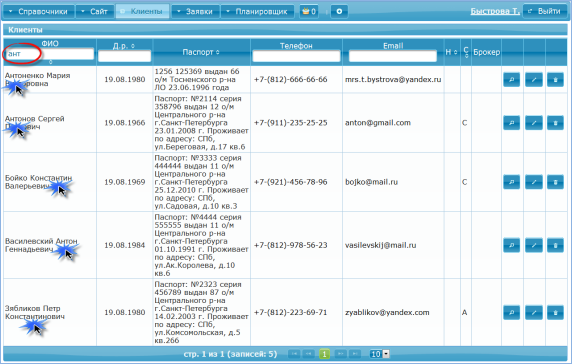Edit the Бойко Константин record
This screenshot has height=364, width=572.
click(x=534, y=182)
